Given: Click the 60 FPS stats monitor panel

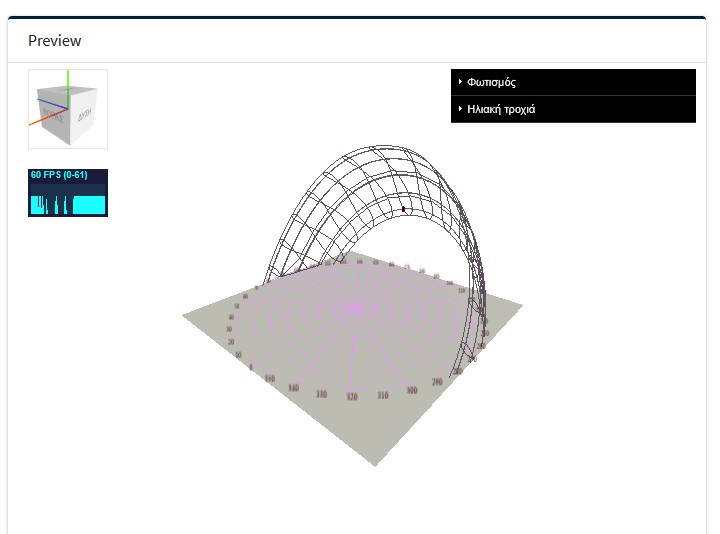Looking at the screenshot, I should pos(68,192).
